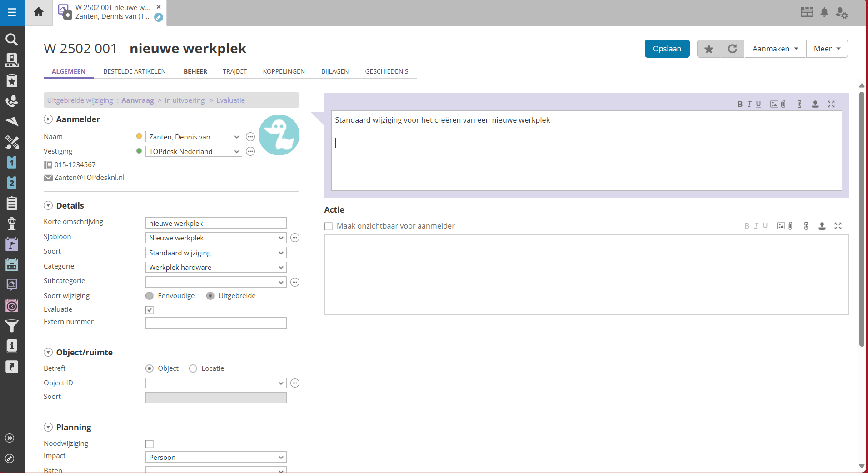Click the funnel filter icon in sidebar

(12, 326)
